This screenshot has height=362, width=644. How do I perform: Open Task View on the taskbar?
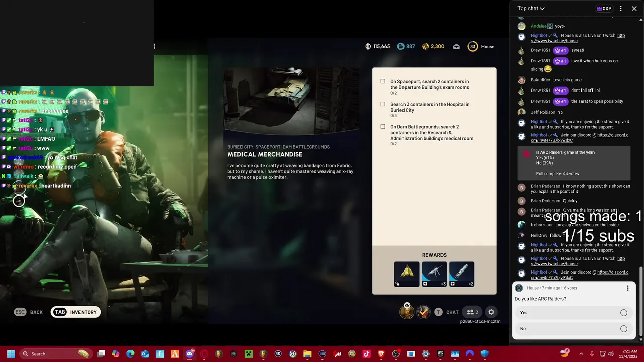[101, 354]
